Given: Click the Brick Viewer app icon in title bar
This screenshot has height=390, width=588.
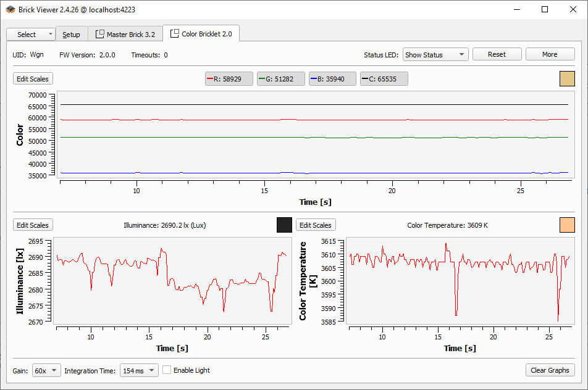Looking at the screenshot, I should pos(10,9).
